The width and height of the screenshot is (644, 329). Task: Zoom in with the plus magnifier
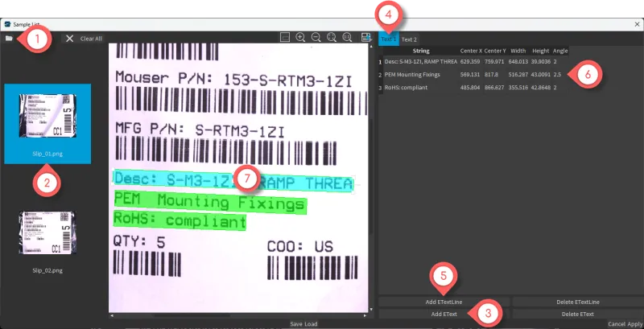(300, 37)
